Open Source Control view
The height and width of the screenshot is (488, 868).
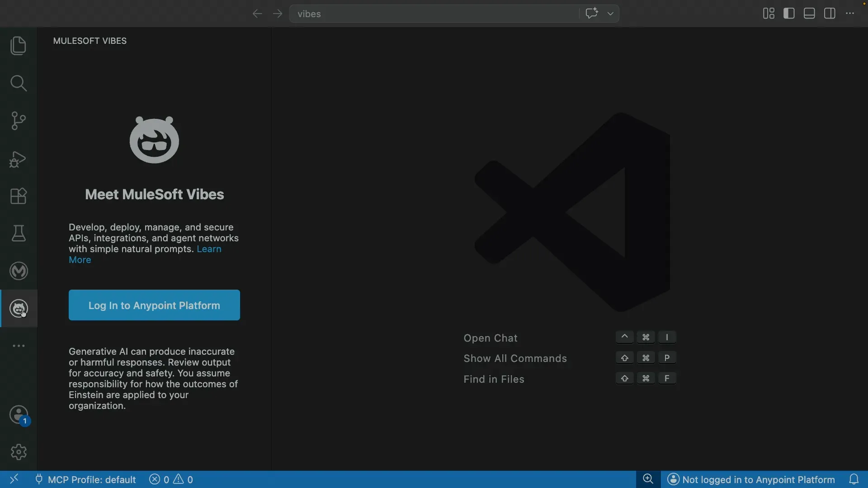(19, 121)
